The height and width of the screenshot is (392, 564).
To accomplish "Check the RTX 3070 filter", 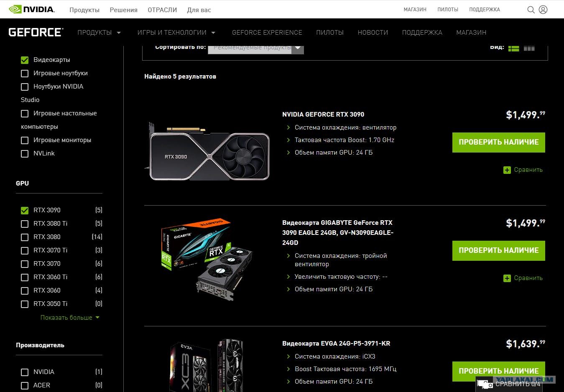I will coord(25,264).
